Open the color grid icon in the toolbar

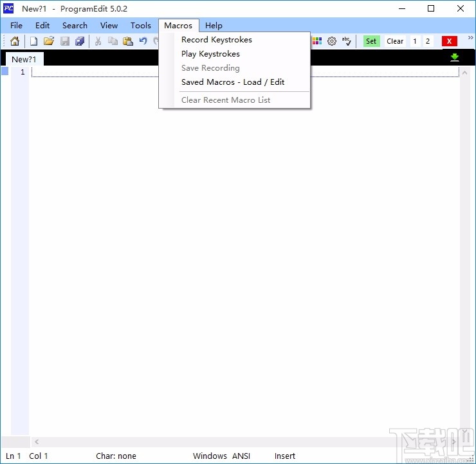click(317, 41)
